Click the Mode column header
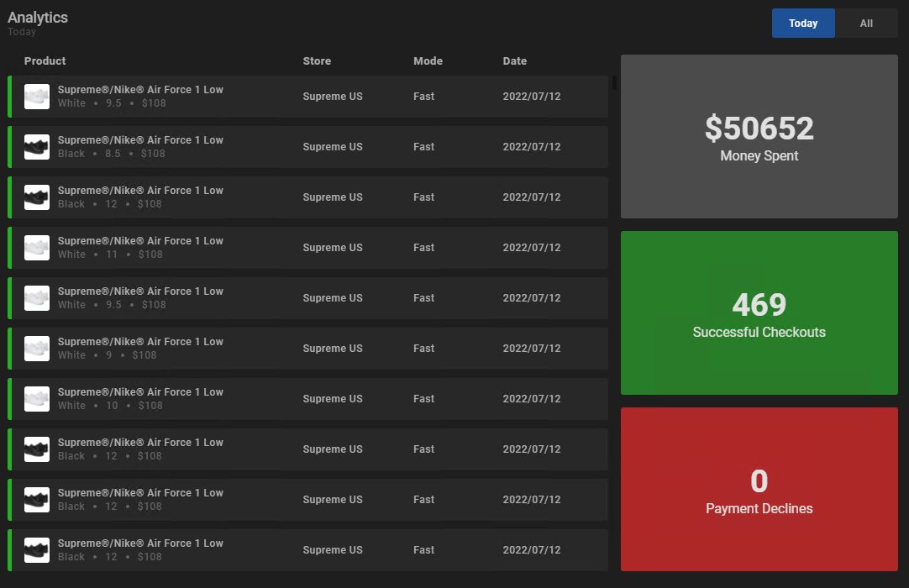The width and height of the screenshot is (909, 588). (x=428, y=60)
